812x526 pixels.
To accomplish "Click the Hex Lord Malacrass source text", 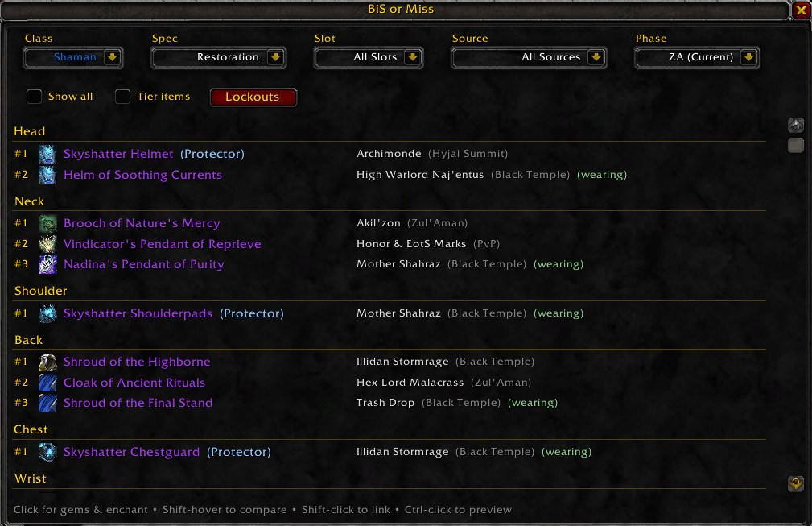I will coord(410,383).
